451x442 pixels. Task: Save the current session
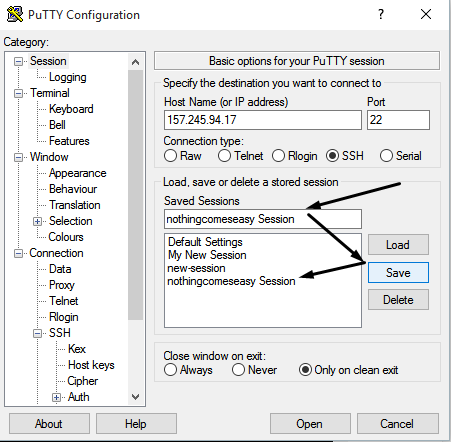(398, 273)
